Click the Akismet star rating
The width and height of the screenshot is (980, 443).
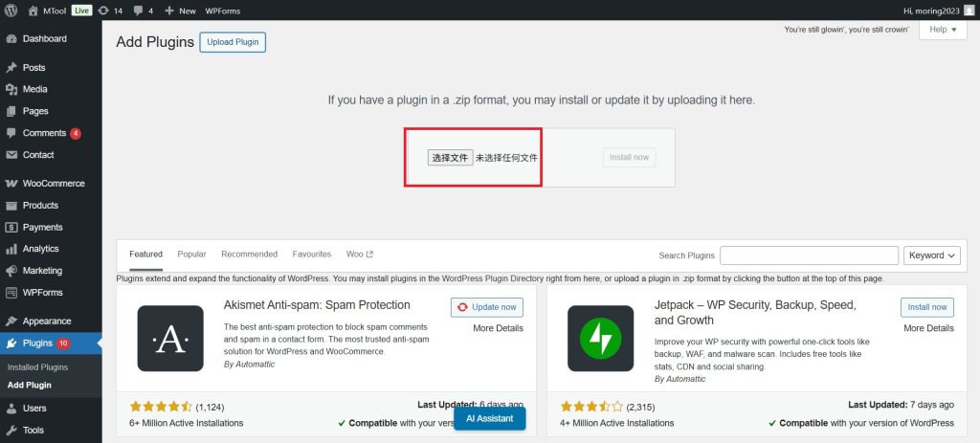click(x=161, y=407)
